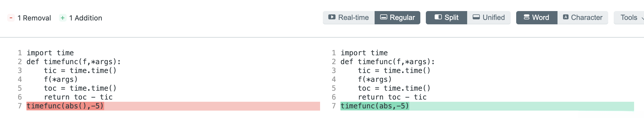
Task: Select the Split view tab
Action: tap(446, 18)
